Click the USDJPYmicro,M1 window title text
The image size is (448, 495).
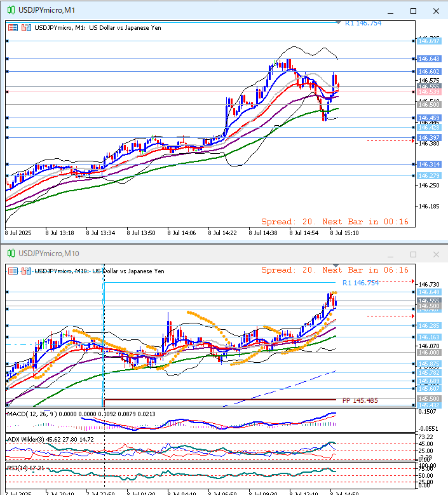[x=47, y=10]
